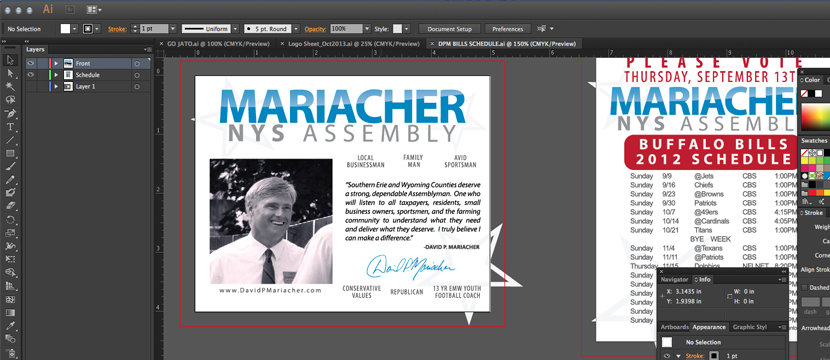Select DPM BILLS SCHEDULE.ai document tab
Screen dimensions: 830x360
[x=507, y=44]
